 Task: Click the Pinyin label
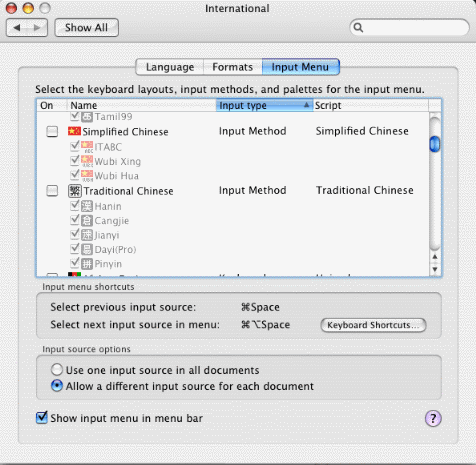pyautogui.click(x=108, y=264)
